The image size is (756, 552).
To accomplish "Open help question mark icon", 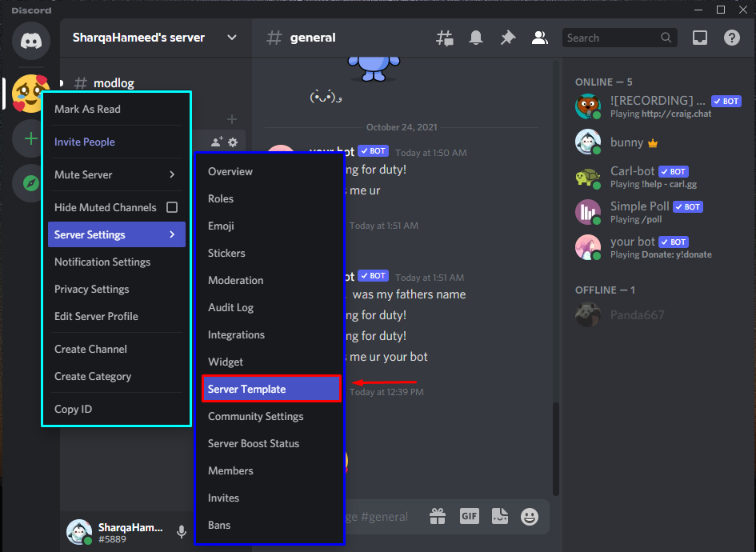I will coord(731,38).
